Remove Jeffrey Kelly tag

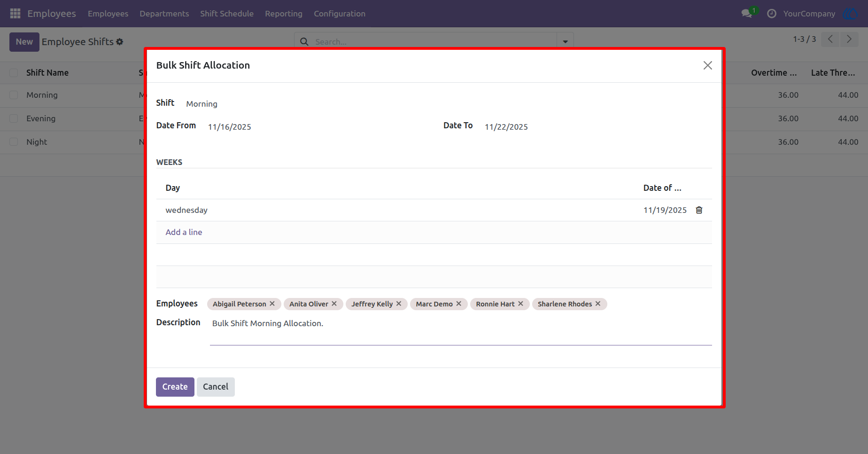click(398, 304)
